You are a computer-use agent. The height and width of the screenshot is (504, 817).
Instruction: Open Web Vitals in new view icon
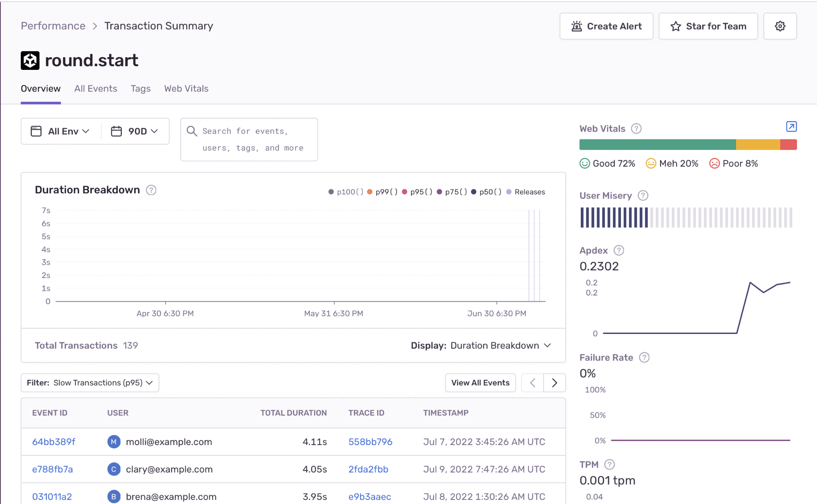point(791,127)
